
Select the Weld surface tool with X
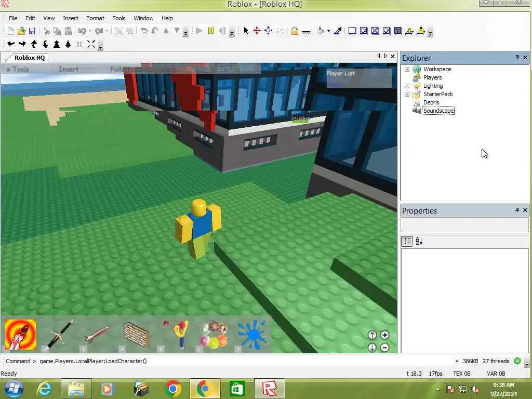coord(375,31)
